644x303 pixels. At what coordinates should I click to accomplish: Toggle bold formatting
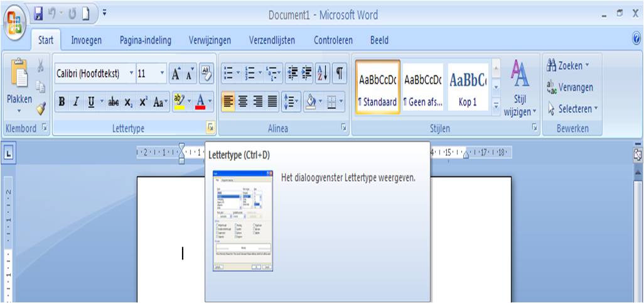pyautogui.click(x=62, y=102)
